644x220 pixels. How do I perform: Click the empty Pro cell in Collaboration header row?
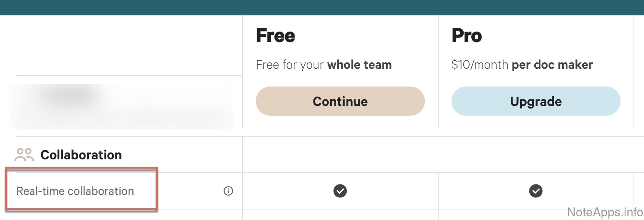(536, 155)
